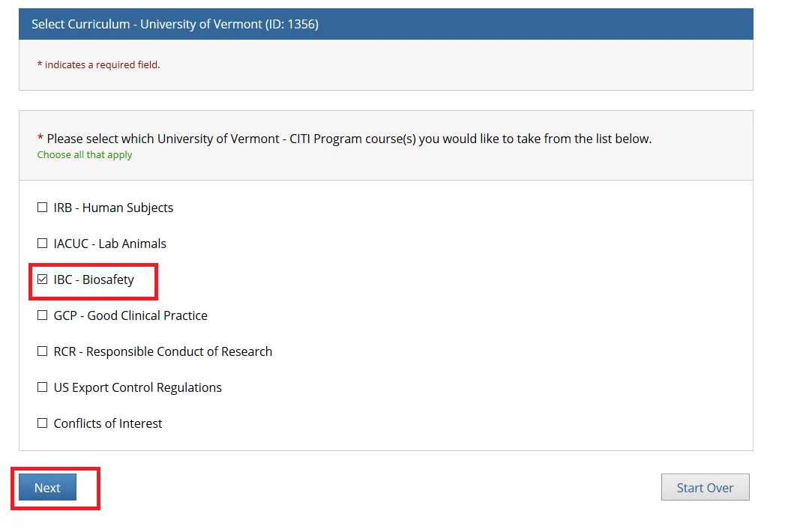Screen dimensions: 803x532
Task: Toggle the Conflicts of Interest checkbox
Action: click(43, 423)
